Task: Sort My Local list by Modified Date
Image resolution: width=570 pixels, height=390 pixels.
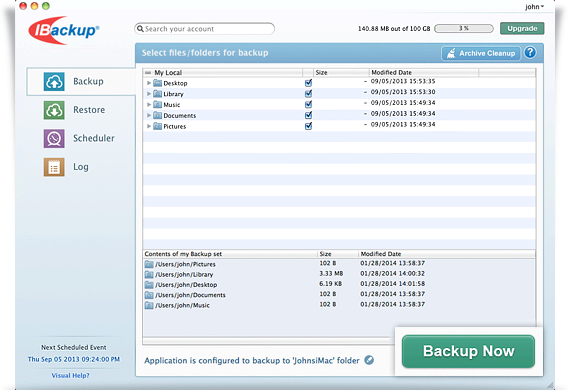Action: tap(424, 72)
